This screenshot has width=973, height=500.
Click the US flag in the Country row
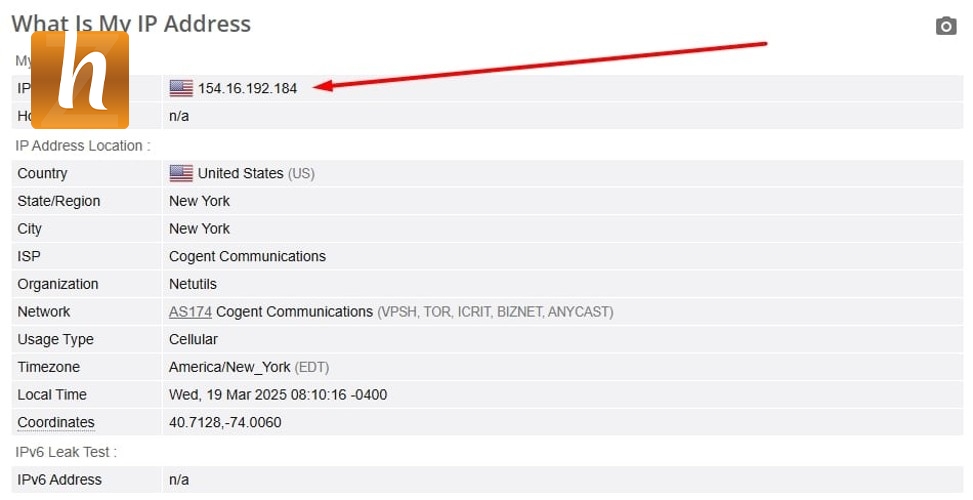tap(181, 173)
